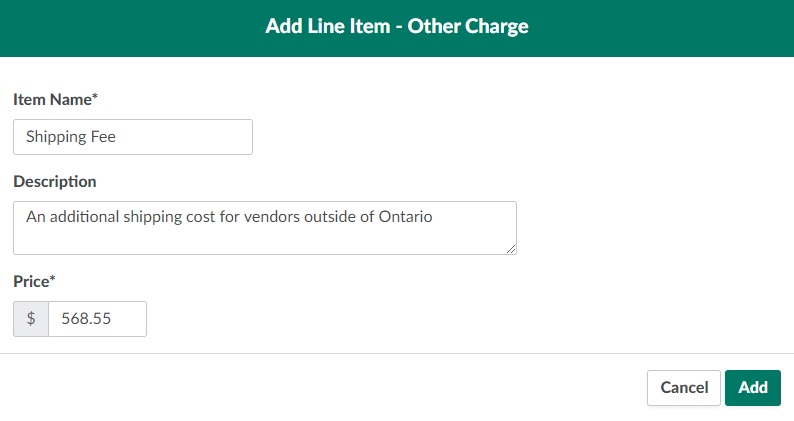Grab the Description box resize handle
The image size is (794, 421).
tap(511, 249)
